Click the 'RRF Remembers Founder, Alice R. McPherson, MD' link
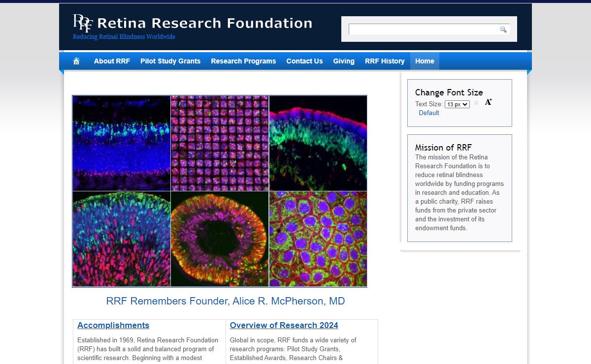591x364 pixels. pyautogui.click(x=226, y=301)
